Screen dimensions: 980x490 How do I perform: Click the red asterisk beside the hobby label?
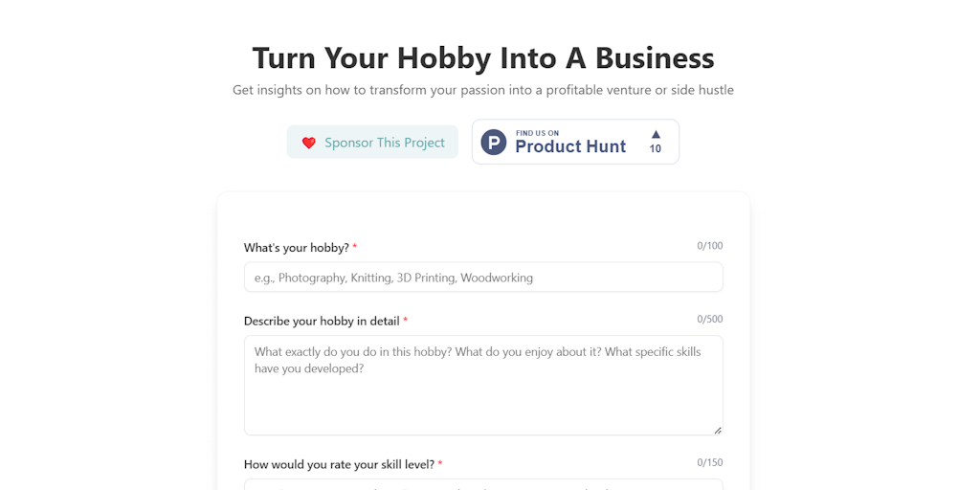click(355, 246)
